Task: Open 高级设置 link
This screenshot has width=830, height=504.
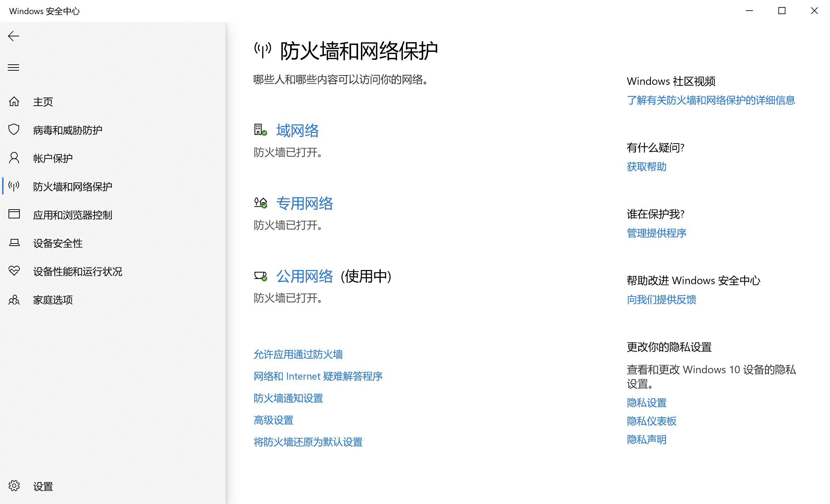Action: click(274, 420)
